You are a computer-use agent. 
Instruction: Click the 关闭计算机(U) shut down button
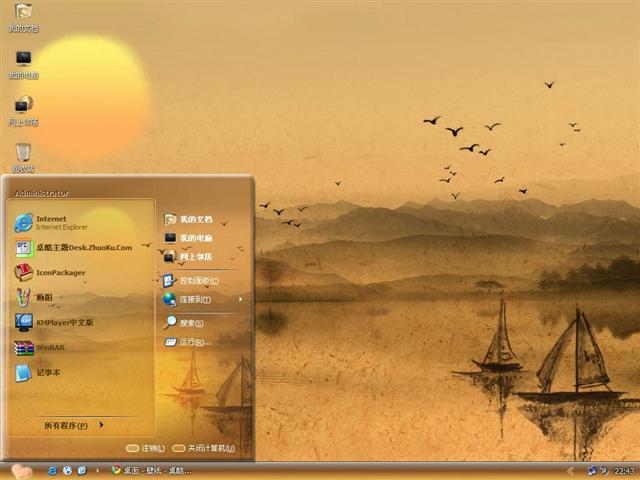point(203,448)
